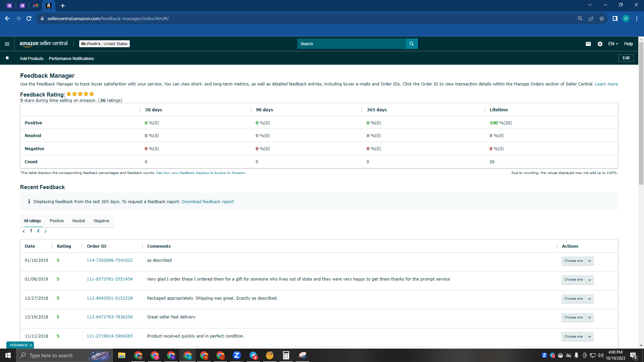Open File Explorer from the taskbar
Image resolution: width=644 pixels, height=362 pixels.
pyautogui.click(x=121, y=355)
